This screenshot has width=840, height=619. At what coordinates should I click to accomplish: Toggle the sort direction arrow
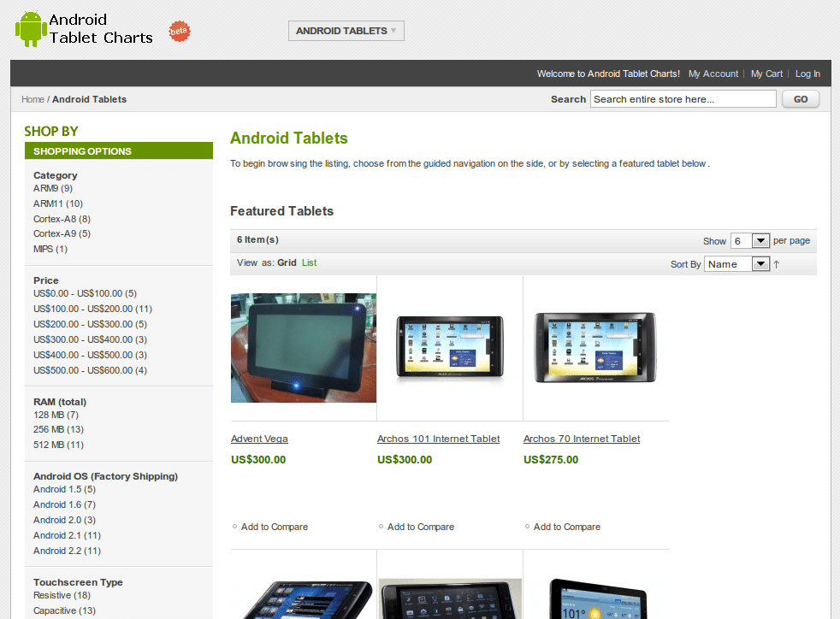776,264
